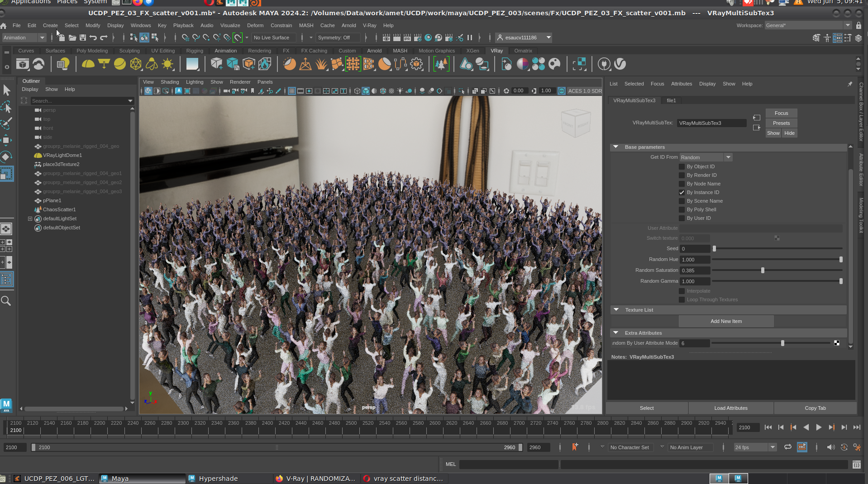The height and width of the screenshot is (484, 868).
Task: Open the Animation menu set dropdown
Action: point(24,38)
